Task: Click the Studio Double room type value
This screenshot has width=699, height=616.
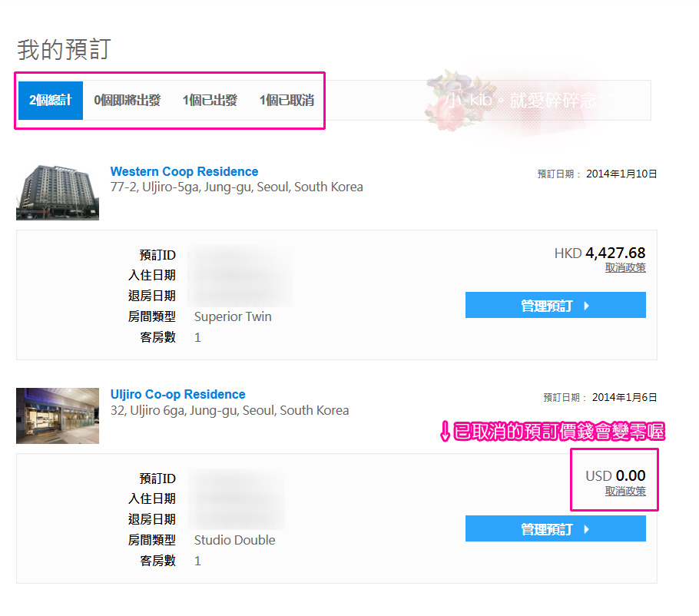Action: pyautogui.click(x=234, y=540)
